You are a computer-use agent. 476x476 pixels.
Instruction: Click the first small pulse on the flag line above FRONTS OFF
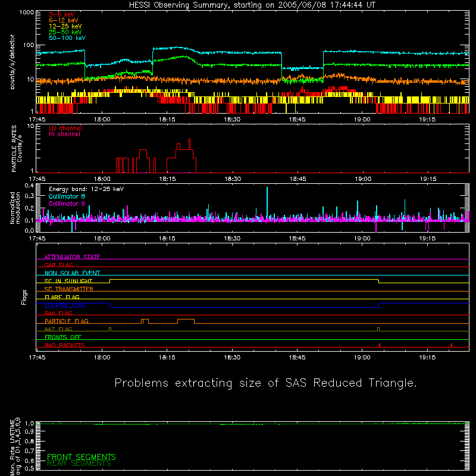[x=110, y=329]
